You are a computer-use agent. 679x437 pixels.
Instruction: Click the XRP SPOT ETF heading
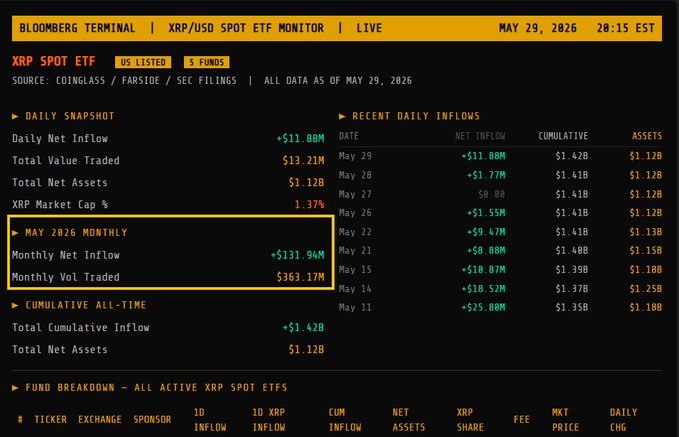[x=54, y=61]
